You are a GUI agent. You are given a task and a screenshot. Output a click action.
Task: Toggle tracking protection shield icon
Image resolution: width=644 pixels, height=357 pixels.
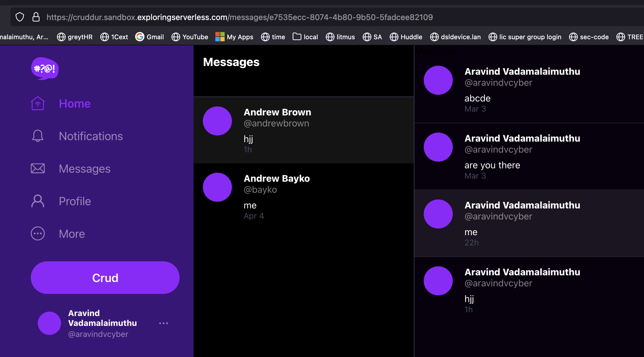19,17
